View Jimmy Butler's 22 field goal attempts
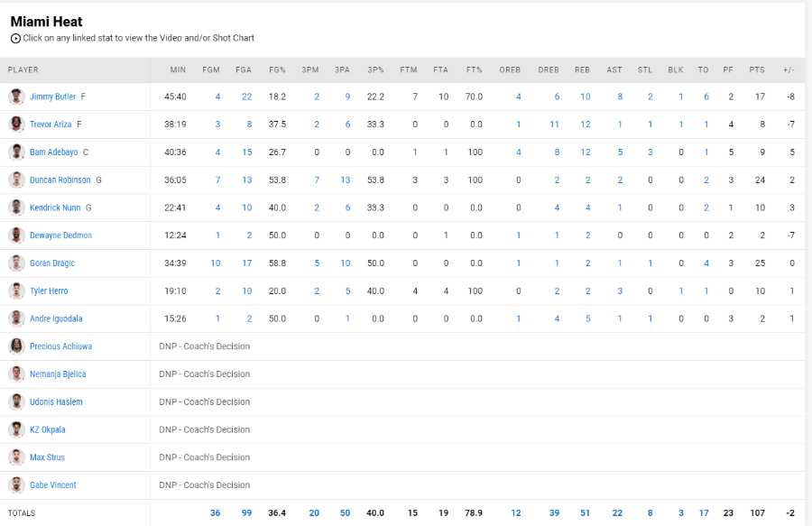Image resolution: width=812 pixels, height=526 pixels. point(247,97)
